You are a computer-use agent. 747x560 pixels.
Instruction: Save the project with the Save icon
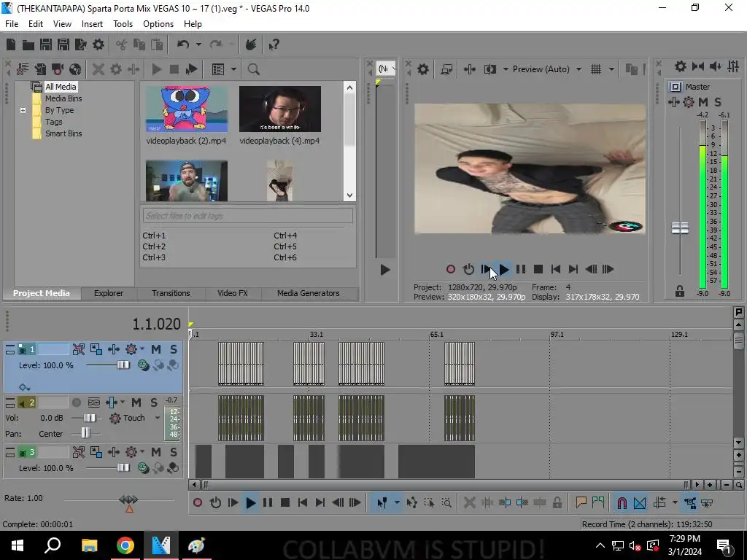tap(46, 44)
